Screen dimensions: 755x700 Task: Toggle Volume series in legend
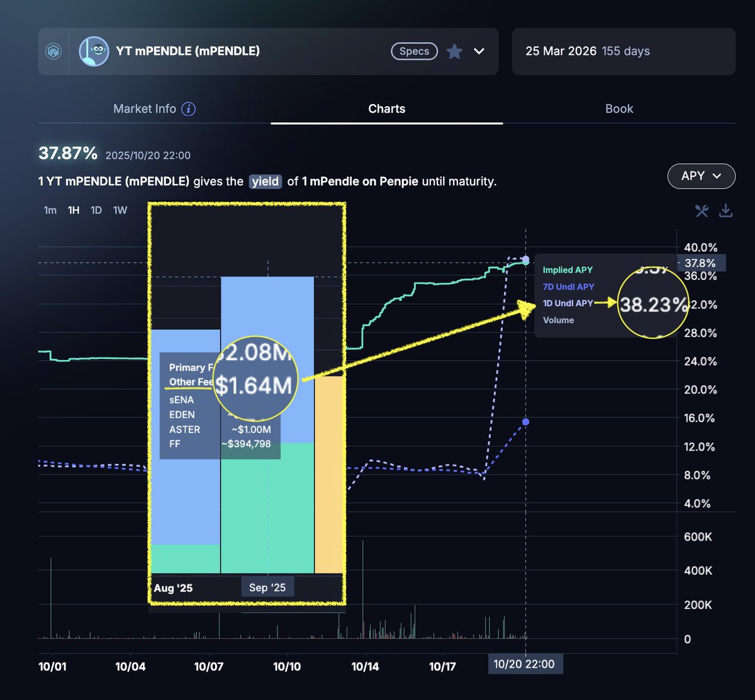coord(558,320)
